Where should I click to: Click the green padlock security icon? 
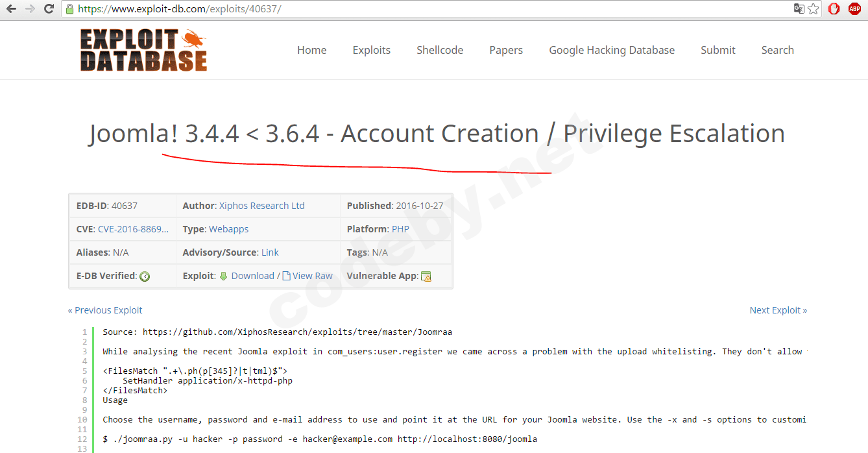pyautogui.click(x=69, y=9)
